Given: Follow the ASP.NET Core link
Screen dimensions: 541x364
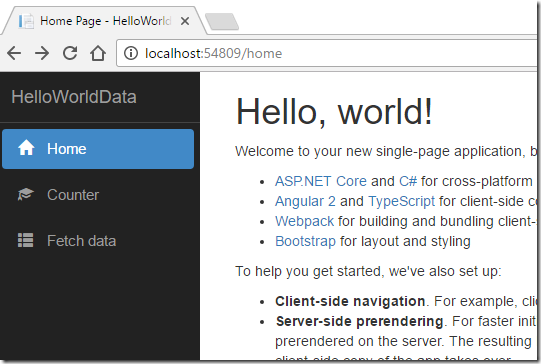Looking at the screenshot, I should coord(321,181).
